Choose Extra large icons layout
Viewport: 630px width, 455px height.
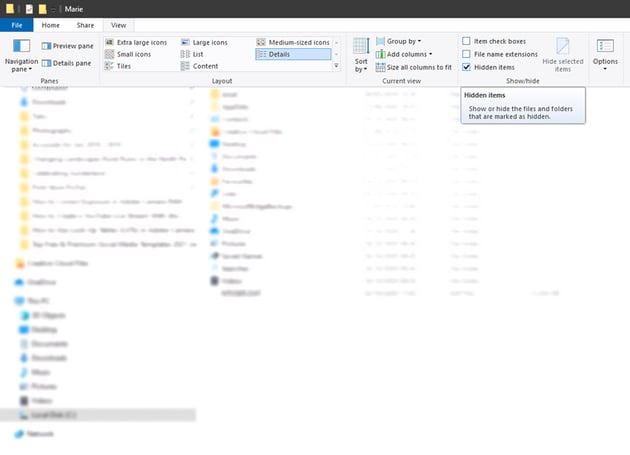136,42
